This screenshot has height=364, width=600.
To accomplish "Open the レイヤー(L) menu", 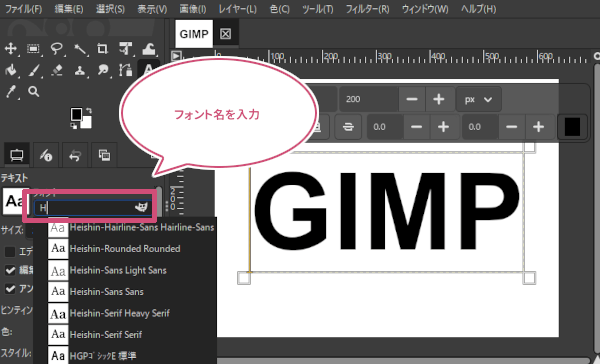I will point(238,9).
